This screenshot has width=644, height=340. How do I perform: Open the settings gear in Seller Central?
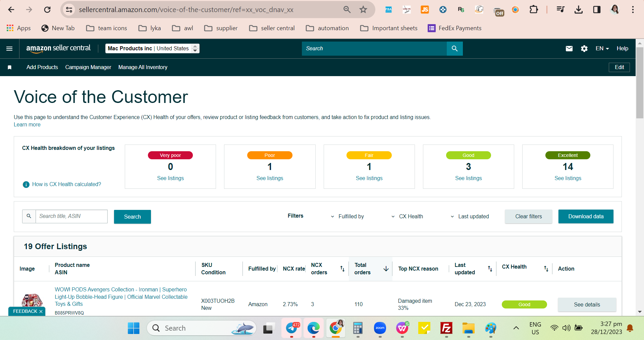(x=584, y=49)
